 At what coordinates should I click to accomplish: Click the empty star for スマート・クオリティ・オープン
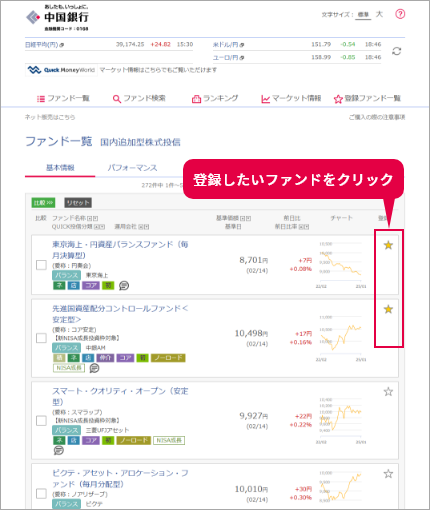pos(388,392)
